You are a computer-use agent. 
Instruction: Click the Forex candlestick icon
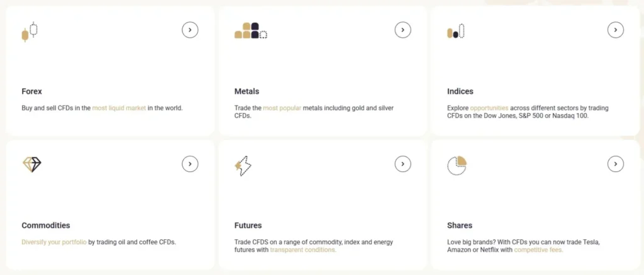(30, 31)
